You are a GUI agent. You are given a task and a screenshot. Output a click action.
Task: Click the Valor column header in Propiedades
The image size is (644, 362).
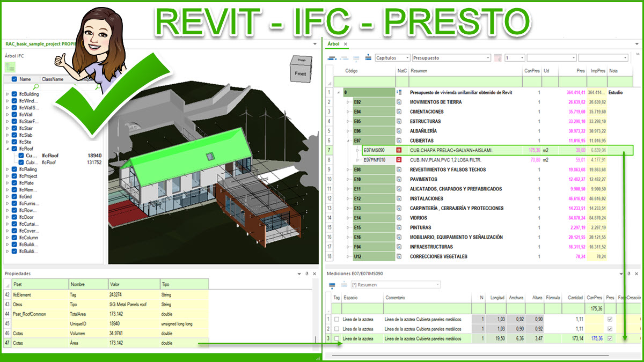pyautogui.click(x=133, y=284)
